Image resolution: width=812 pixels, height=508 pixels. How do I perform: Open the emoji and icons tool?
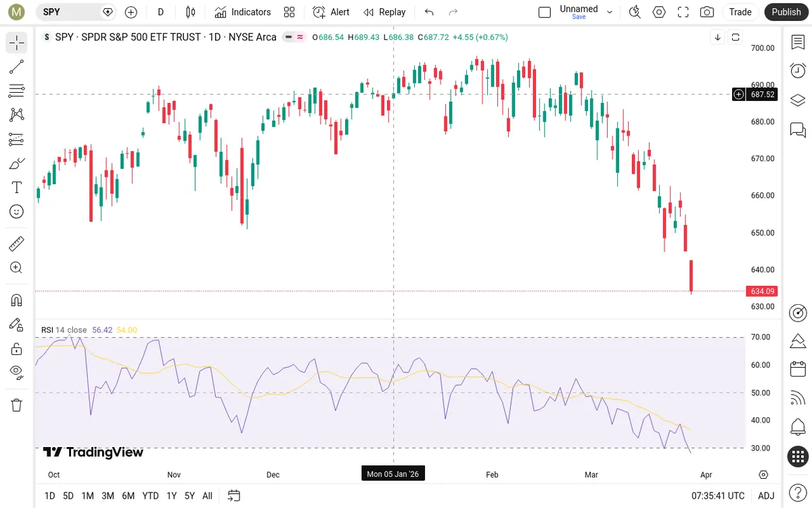click(17, 212)
